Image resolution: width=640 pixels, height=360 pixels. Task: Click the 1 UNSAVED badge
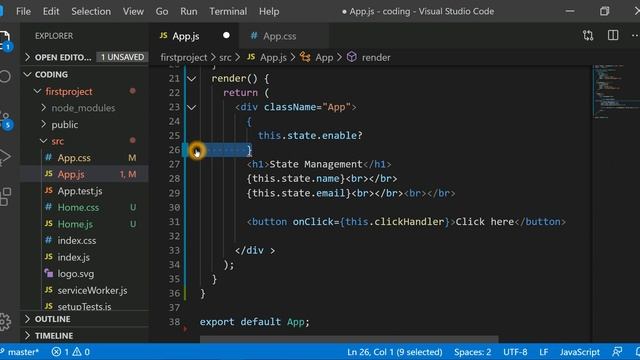pos(122,57)
